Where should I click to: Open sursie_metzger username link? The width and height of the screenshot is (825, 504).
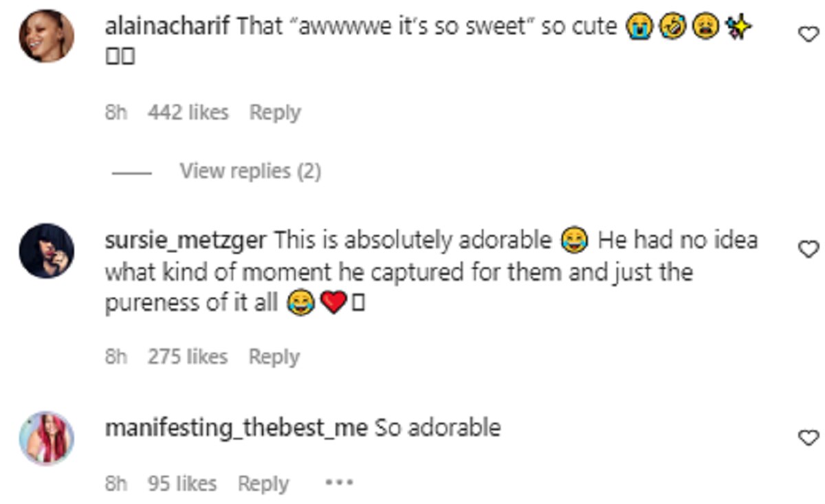click(186, 241)
